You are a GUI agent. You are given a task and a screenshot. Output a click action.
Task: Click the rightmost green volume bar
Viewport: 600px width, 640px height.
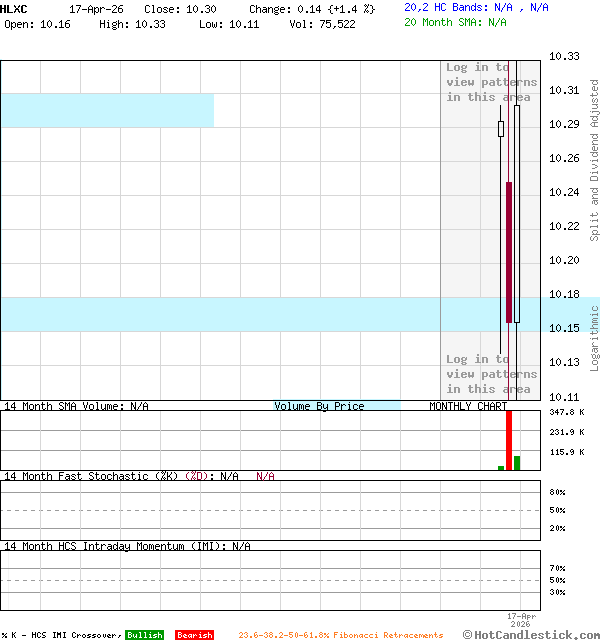(x=517, y=462)
